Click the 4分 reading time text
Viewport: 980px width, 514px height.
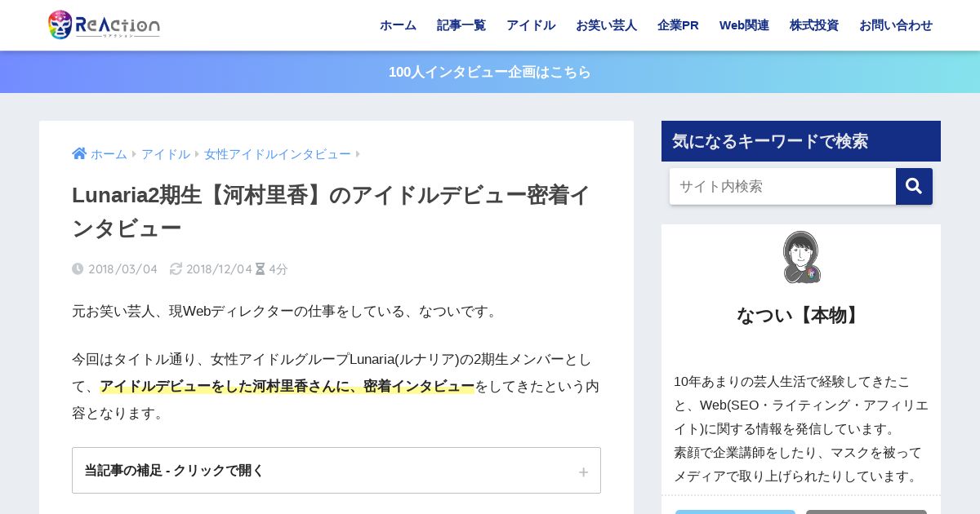(278, 268)
